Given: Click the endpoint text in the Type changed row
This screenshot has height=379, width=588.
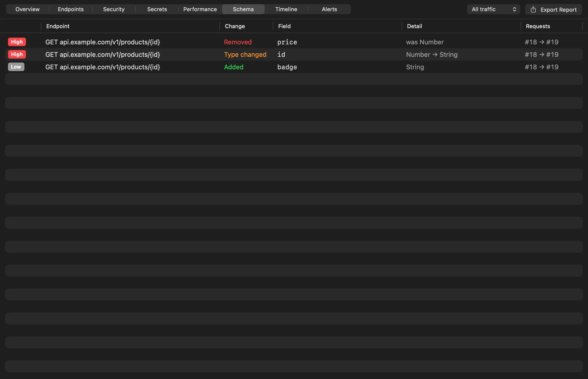Looking at the screenshot, I should 103,54.
